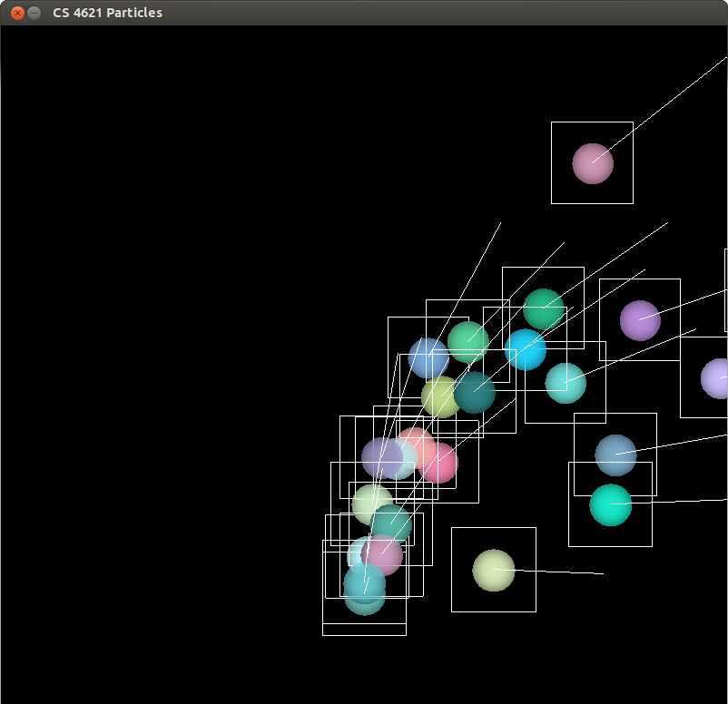Click the vivid purple particle

pos(640,320)
